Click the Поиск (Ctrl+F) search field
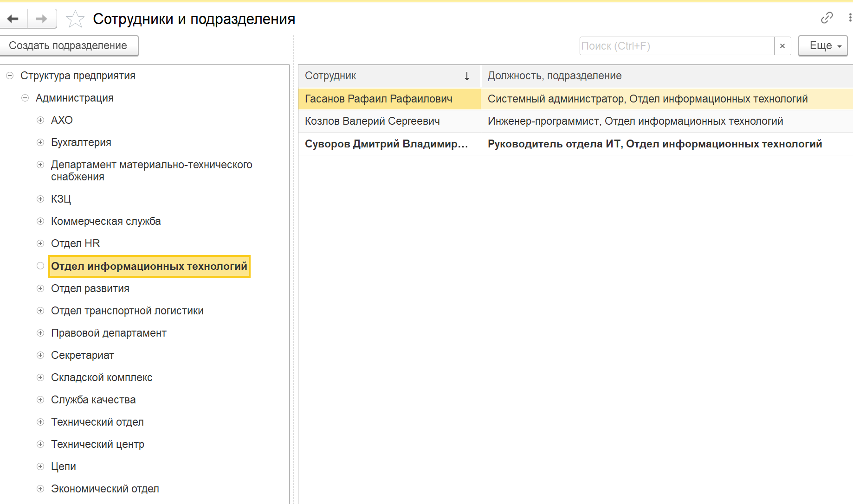Viewport: 853px width, 504px height. [677, 46]
